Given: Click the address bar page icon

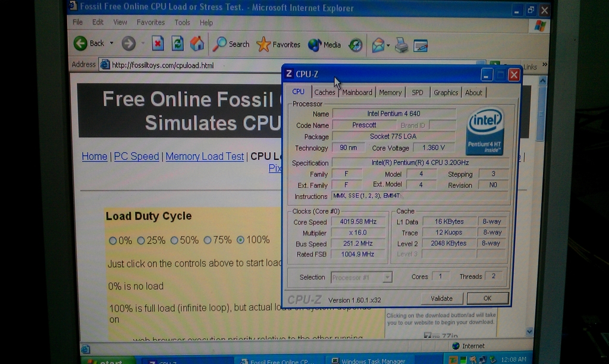Looking at the screenshot, I should pyautogui.click(x=105, y=65).
